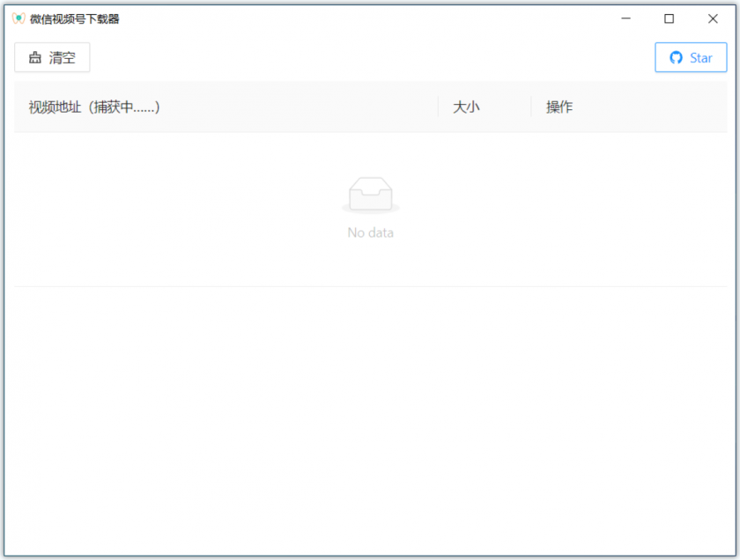Maximize the downloader window
The width and height of the screenshot is (740, 560).
pyautogui.click(x=669, y=18)
